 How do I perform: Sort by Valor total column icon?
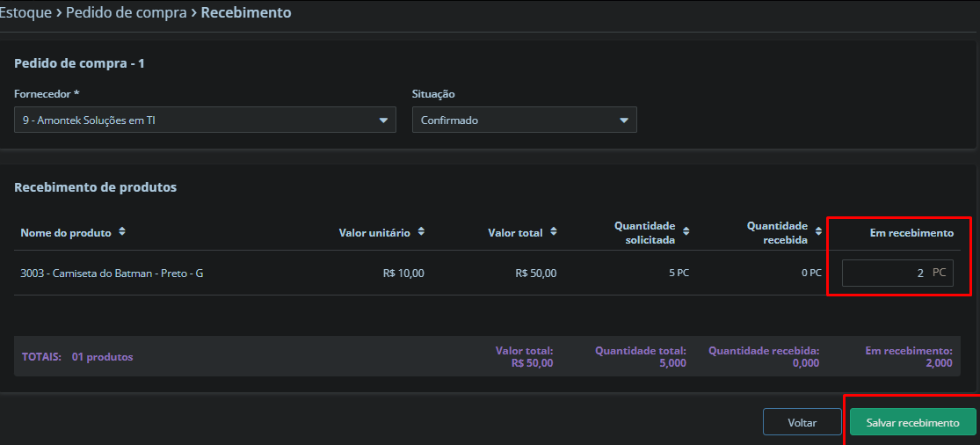point(554,232)
